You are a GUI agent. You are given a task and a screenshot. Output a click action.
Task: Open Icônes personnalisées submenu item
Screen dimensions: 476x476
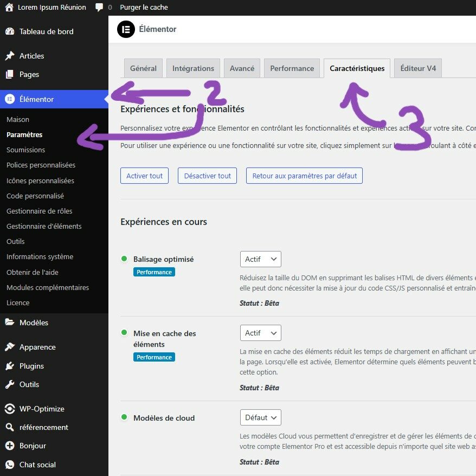click(40, 181)
